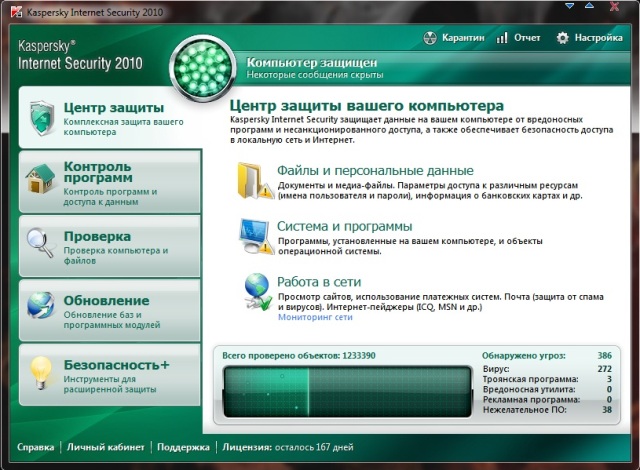The height and width of the screenshot is (470, 640).
Task: Click the magnifying glass Проверка icon
Action: tap(40, 242)
